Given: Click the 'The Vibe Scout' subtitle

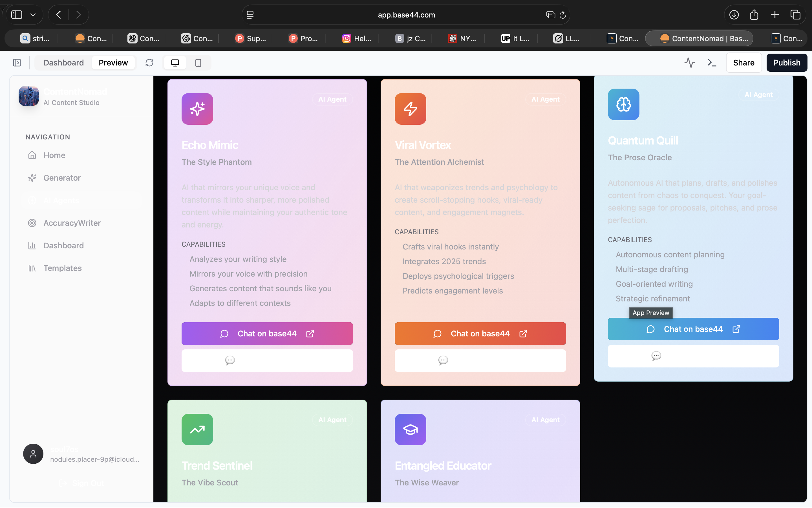Looking at the screenshot, I should 210,483.
